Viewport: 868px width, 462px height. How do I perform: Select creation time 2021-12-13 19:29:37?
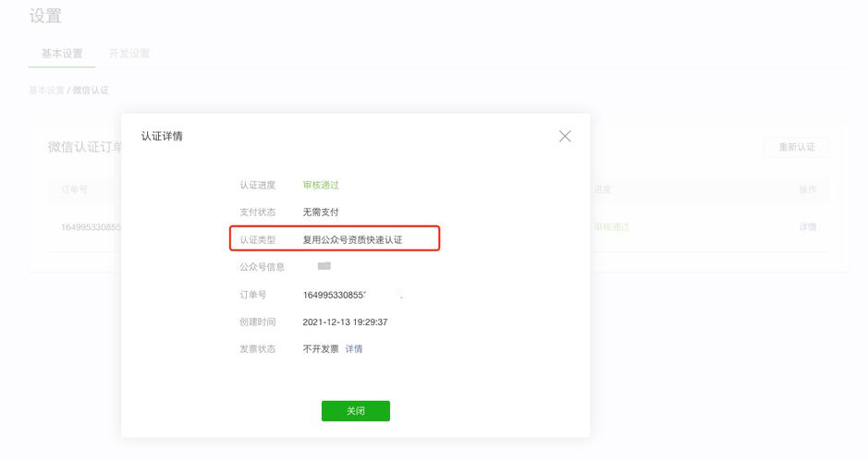(345, 322)
